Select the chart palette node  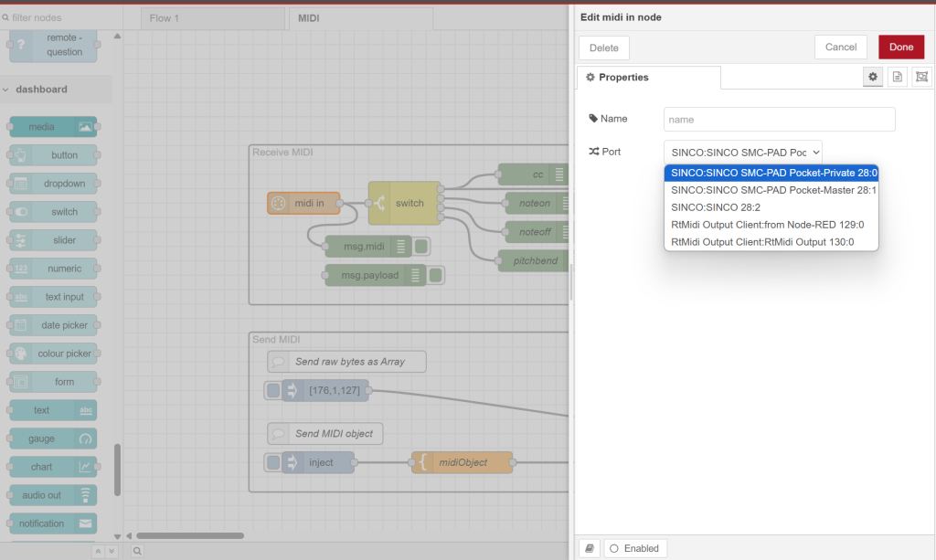[53, 467]
